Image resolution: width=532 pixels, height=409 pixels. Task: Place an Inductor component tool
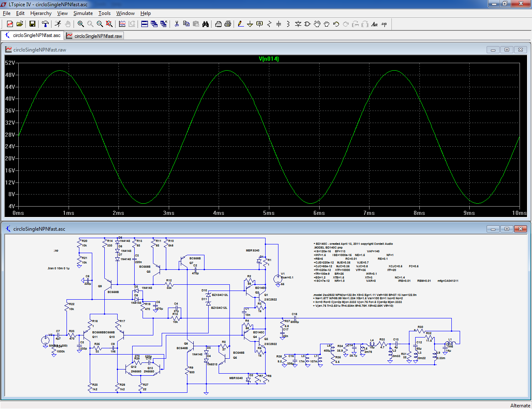click(288, 24)
